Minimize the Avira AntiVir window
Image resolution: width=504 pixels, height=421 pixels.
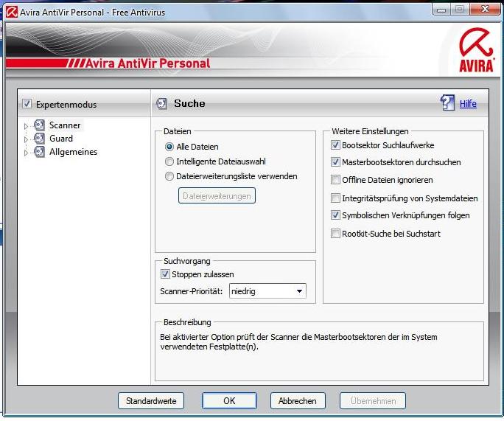point(441,10)
